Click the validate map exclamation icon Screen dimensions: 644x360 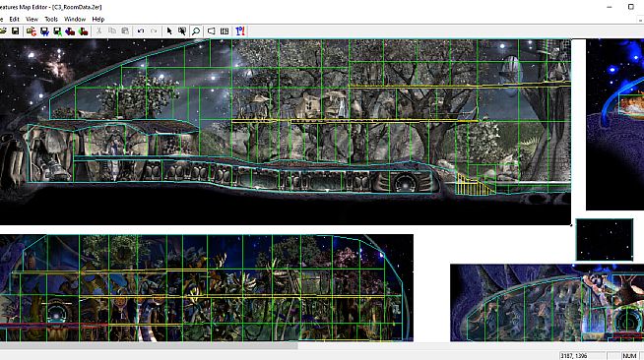pos(240,31)
